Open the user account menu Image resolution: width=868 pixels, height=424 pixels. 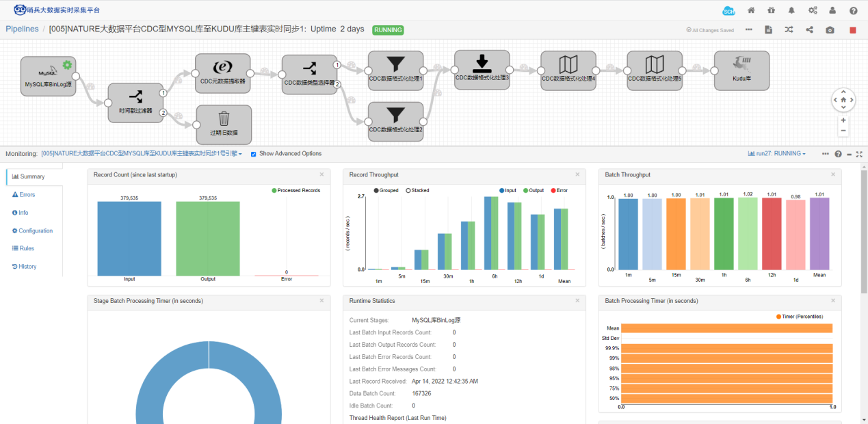832,11
